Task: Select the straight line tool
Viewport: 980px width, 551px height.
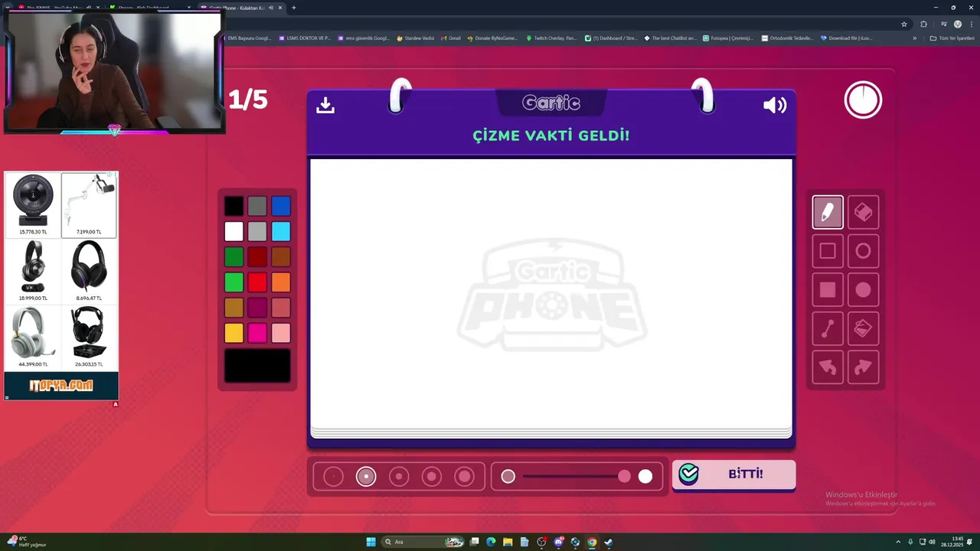Action: coord(827,329)
